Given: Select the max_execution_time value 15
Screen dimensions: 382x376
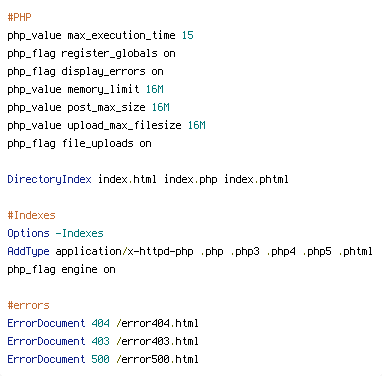Looking at the screenshot, I should click(188, 35).
